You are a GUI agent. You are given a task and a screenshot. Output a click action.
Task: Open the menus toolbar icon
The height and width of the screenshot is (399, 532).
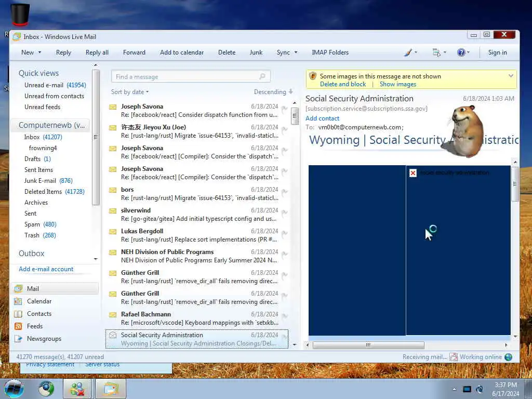(436, 52)
